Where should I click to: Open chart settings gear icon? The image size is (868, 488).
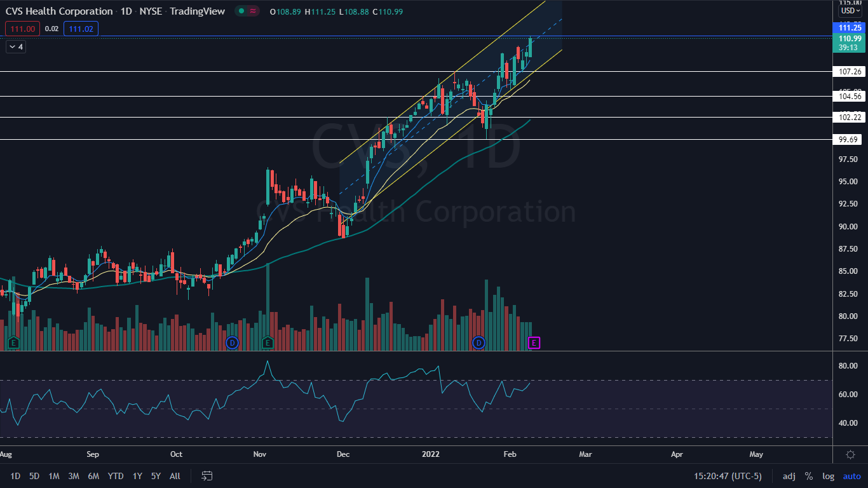point(850,454)
